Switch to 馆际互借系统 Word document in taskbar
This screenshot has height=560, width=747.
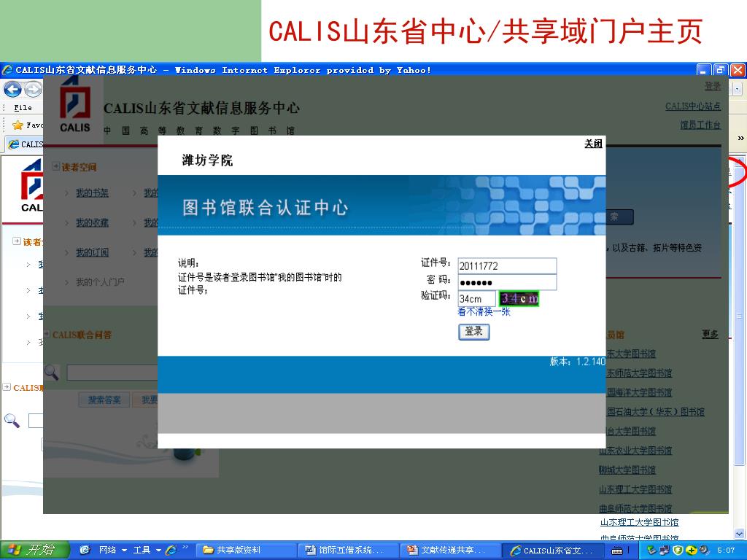348,550
